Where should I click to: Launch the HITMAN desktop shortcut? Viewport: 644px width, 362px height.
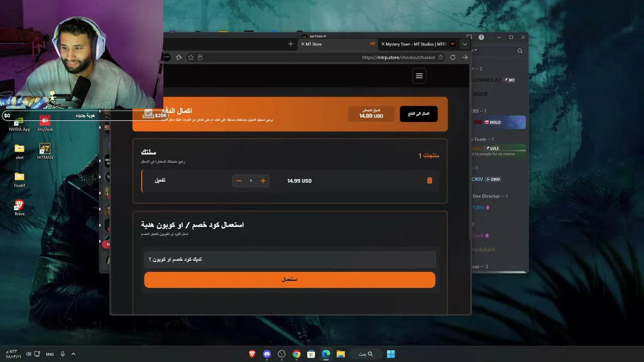(45, 150)
